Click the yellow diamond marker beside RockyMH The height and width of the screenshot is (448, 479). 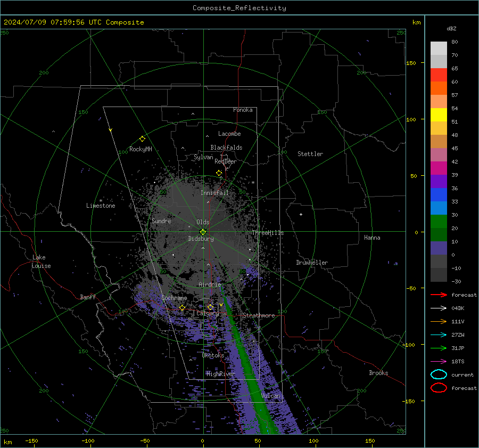(142, 139)
